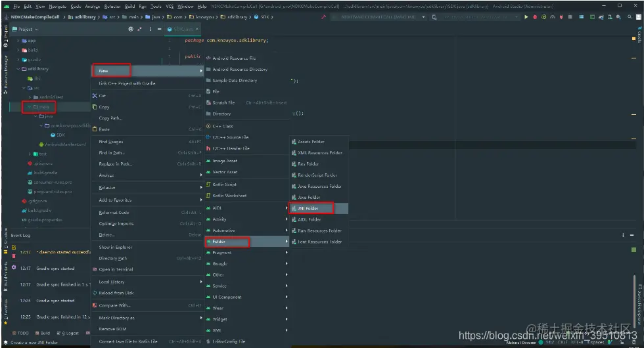The width and height of the screenshot is (644, 348).
Task: Choose JNI Folder from Folder submenu
Action: tap(319, 209)
